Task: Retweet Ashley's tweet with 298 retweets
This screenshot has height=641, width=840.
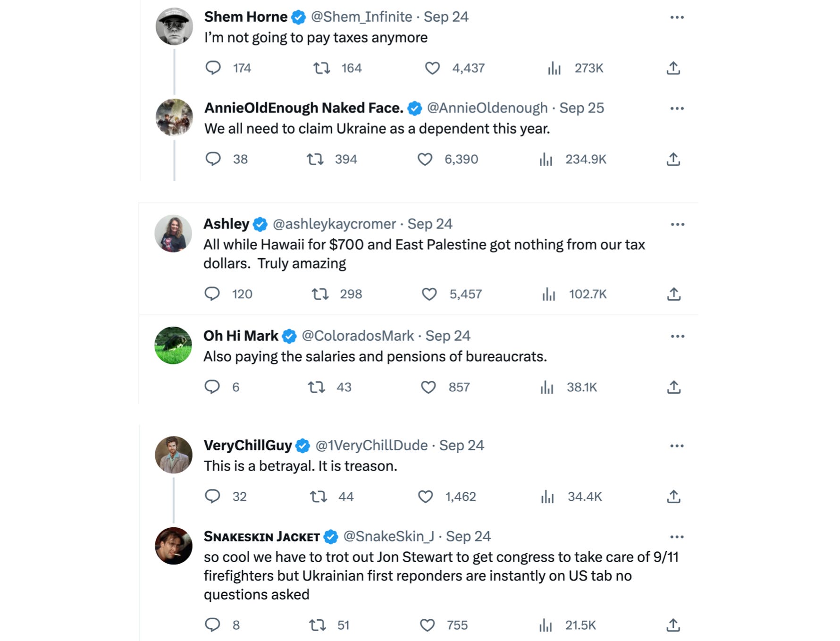Action: pos(320,294)
